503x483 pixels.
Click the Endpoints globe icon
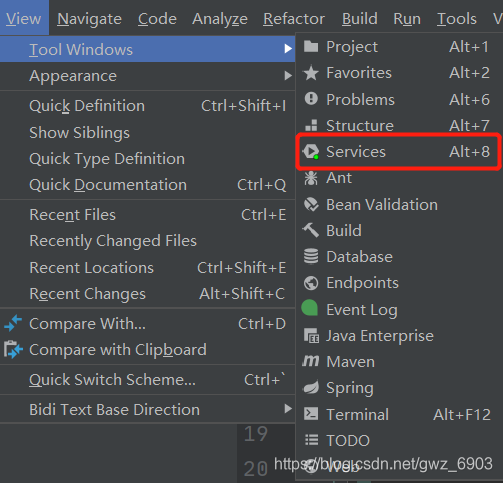pos(311,283)
